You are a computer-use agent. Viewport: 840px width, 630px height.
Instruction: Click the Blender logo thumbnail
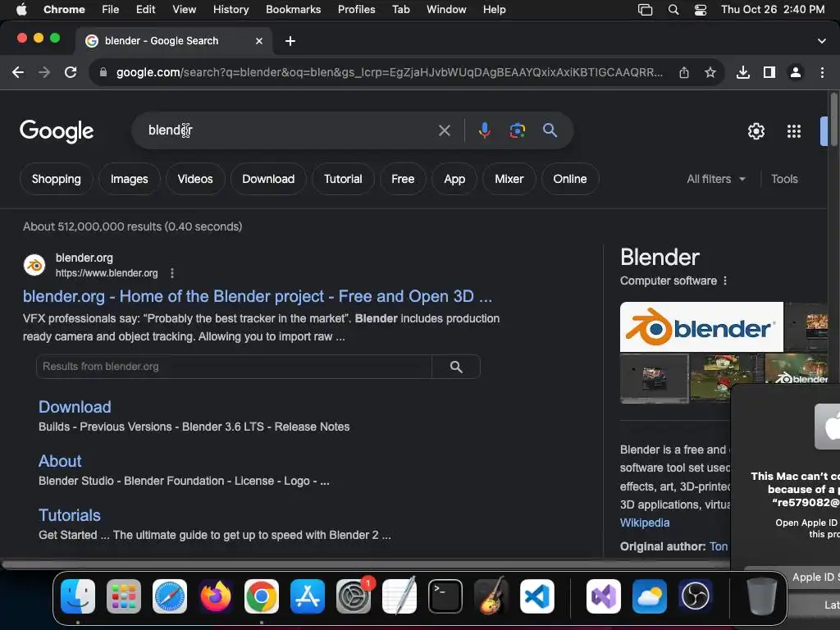point(701,326)
